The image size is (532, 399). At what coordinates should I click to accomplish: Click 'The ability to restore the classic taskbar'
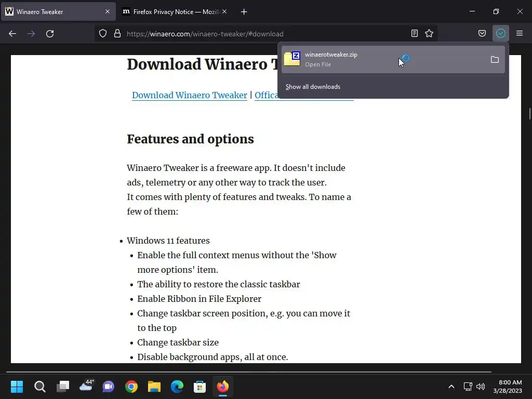click(219, 284)
